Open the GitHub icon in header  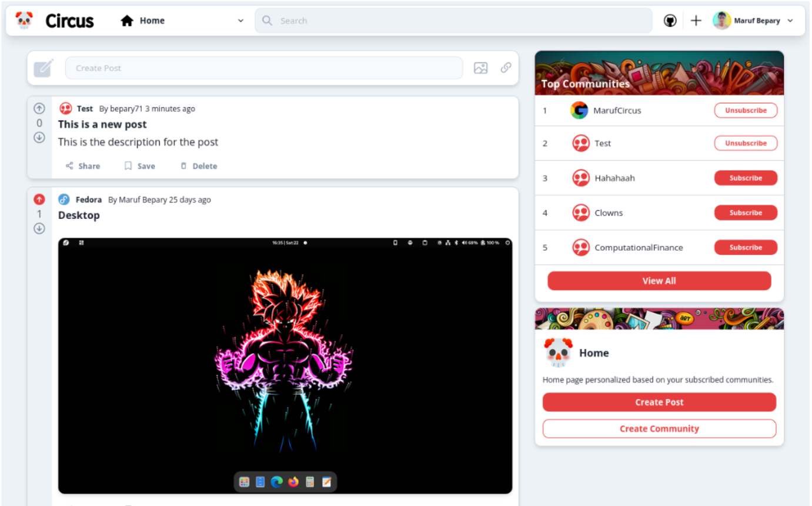click(x=670, y=21)
